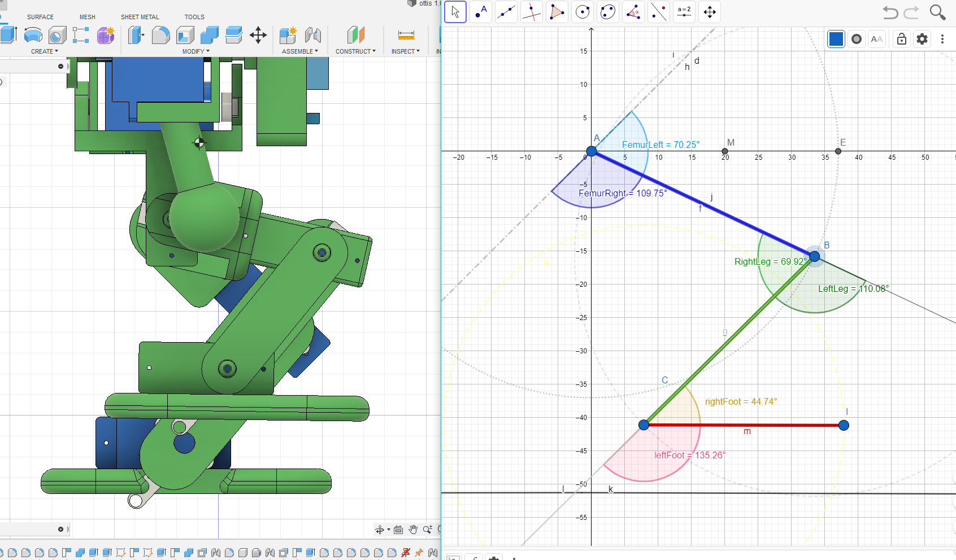Select the Move tool in GeoGebra toolbar
956x560 pixels.
click(455, 11)
